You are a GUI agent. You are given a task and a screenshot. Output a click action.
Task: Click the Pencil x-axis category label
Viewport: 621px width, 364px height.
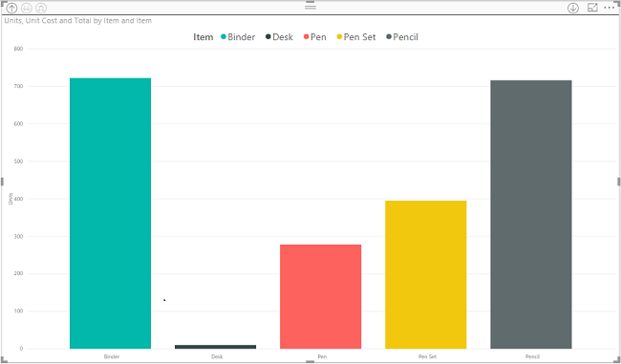533,356
